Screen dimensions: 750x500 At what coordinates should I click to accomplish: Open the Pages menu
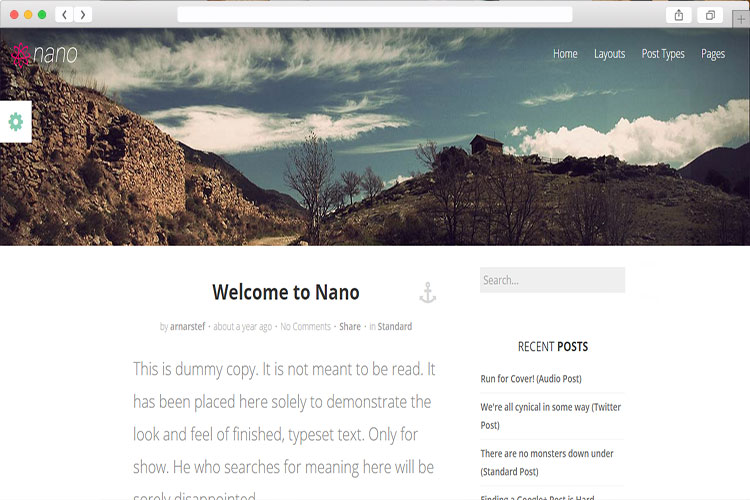coord(713,54)
